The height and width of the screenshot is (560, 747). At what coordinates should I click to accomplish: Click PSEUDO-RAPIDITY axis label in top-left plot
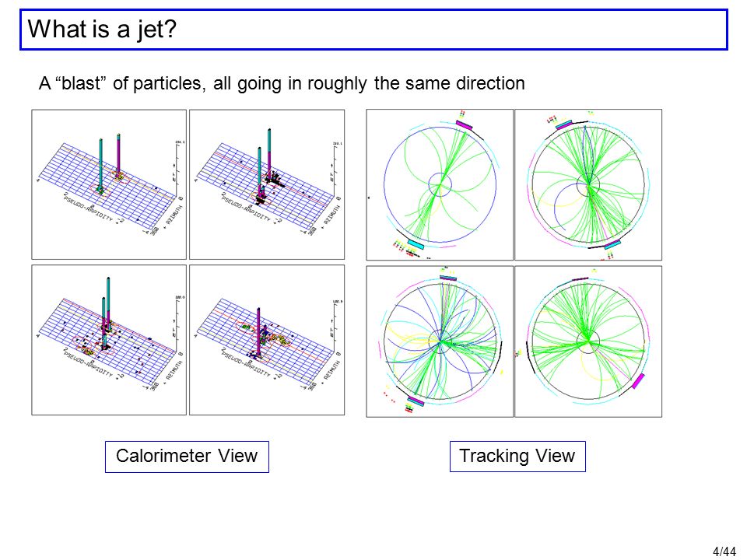[89, 208]
